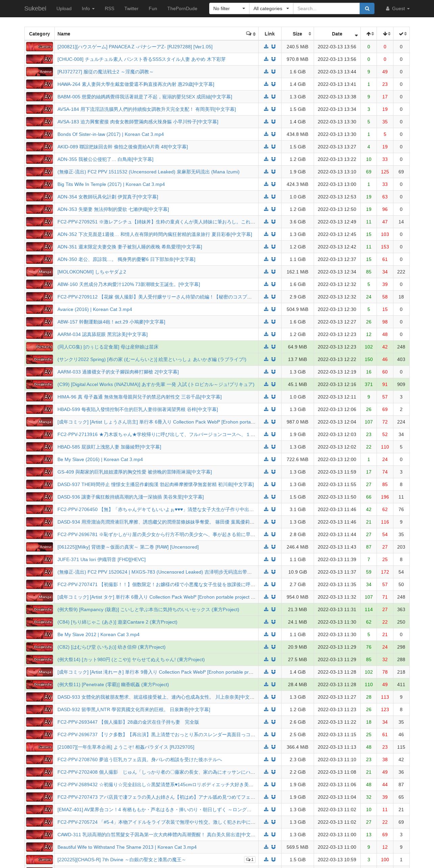Open the Twitter link in navbar
434x868 pixels.
coord(131,8)
